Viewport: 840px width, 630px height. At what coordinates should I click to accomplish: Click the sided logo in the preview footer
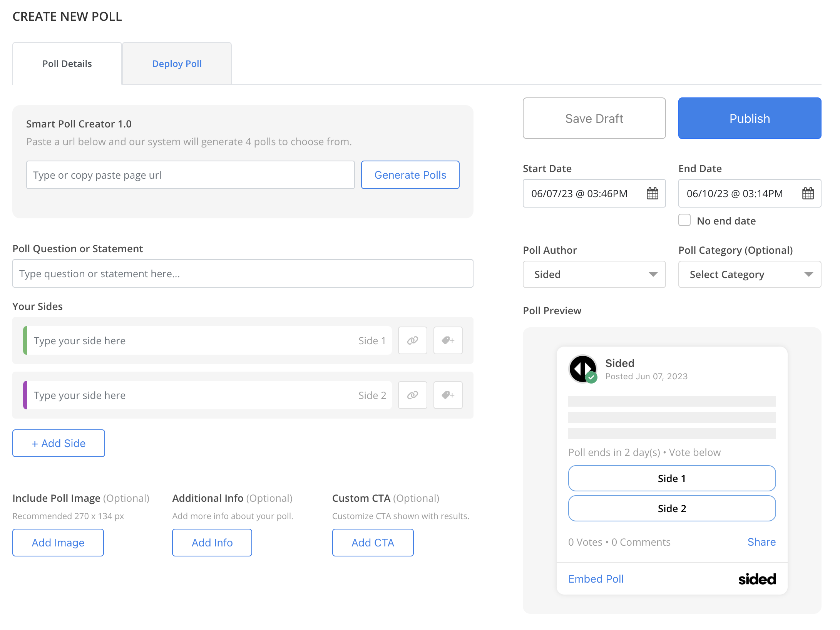(757, 579)
